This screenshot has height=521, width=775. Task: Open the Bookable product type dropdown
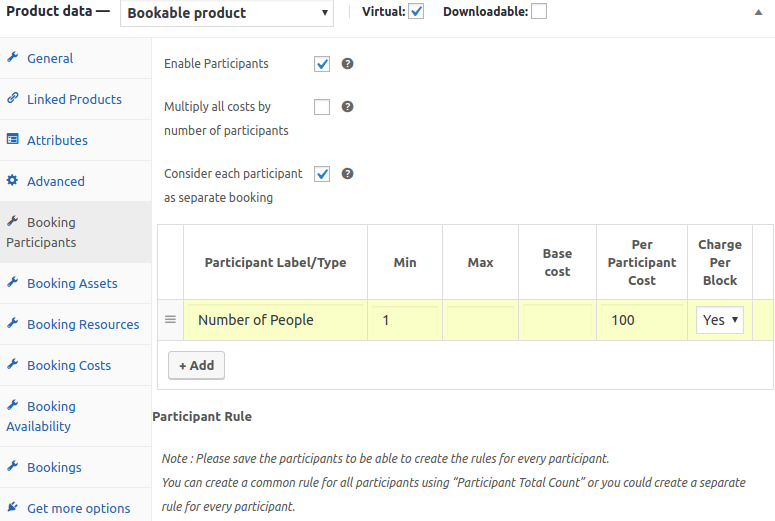(227, 13)
